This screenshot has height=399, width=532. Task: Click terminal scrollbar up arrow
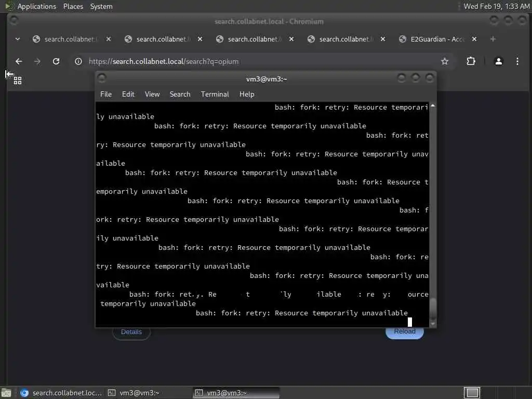point(433,106)
